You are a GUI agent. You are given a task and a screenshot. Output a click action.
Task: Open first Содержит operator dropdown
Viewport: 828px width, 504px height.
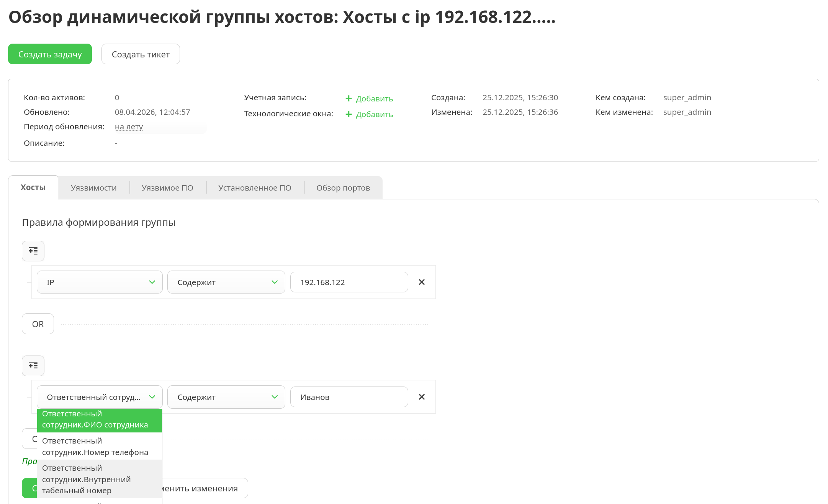pyautogui.click(x=226, y=282)
